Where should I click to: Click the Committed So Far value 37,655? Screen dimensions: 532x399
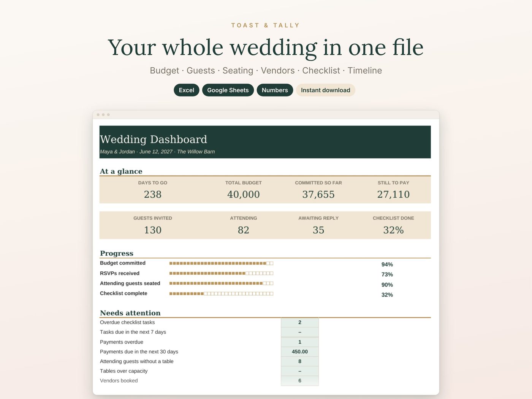tap(318, 195)
